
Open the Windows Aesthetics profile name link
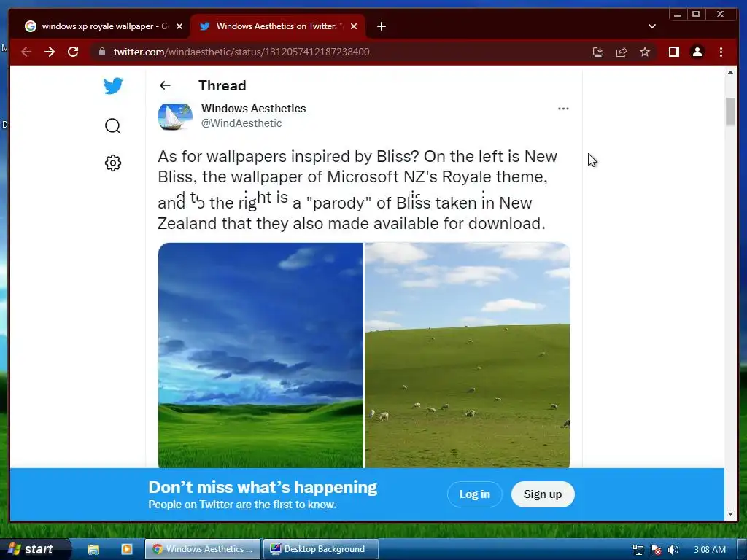click(x=253, y=109)
